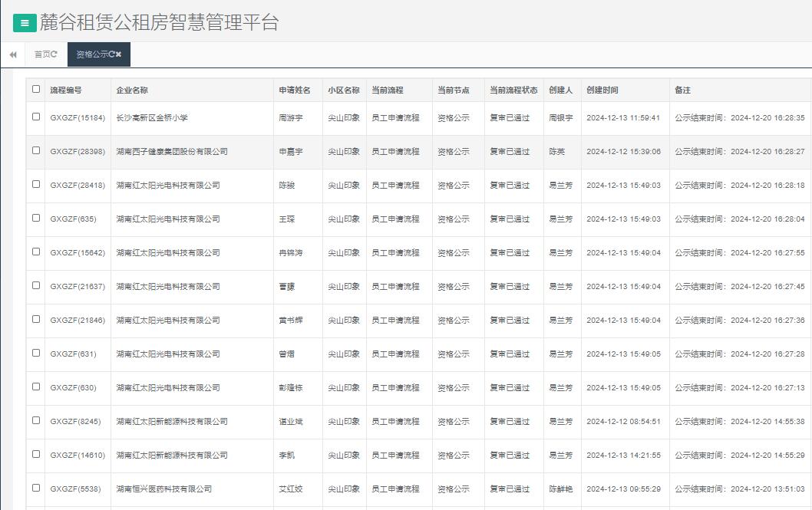Mark the checkbox for GXGZF(5538)
The height and width of the screenshot is (510, 812).
pyautogui.click(x=36, y=488)
